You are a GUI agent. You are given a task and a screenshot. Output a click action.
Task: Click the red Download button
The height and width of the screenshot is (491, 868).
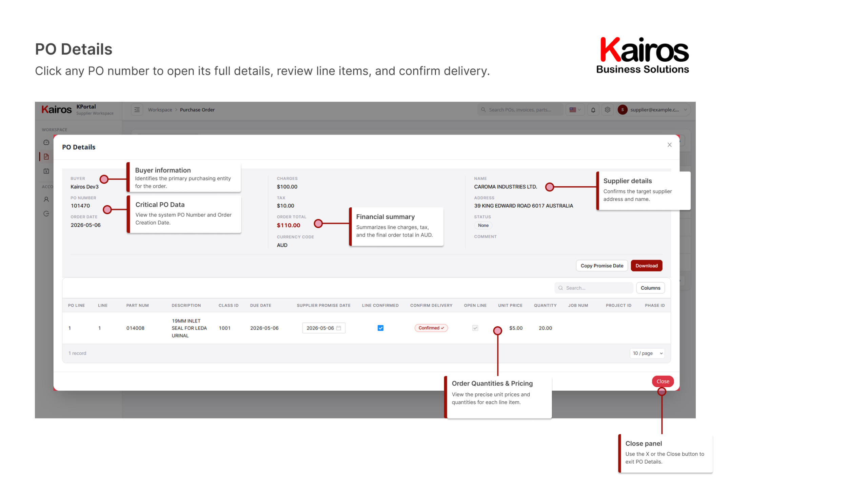tap(647, 266)
